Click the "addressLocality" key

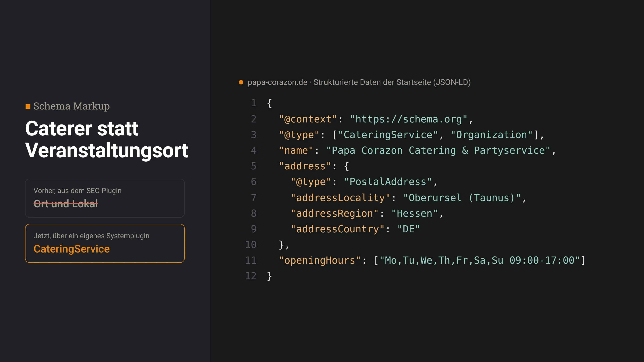coord(341,198)
